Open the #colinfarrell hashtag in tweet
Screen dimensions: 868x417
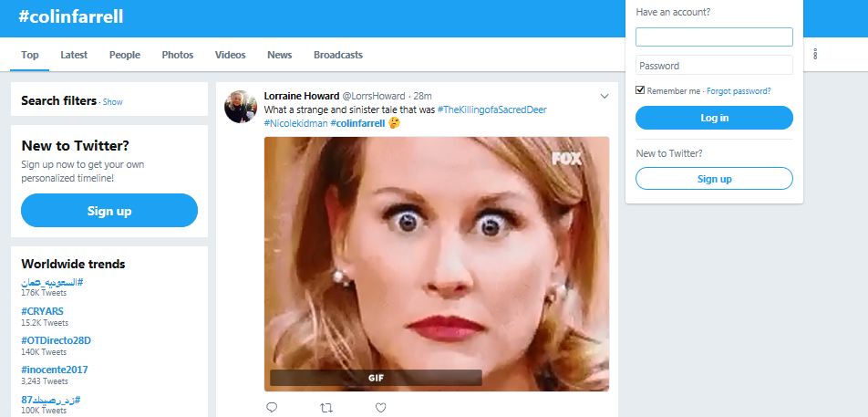tap(357, 123)
